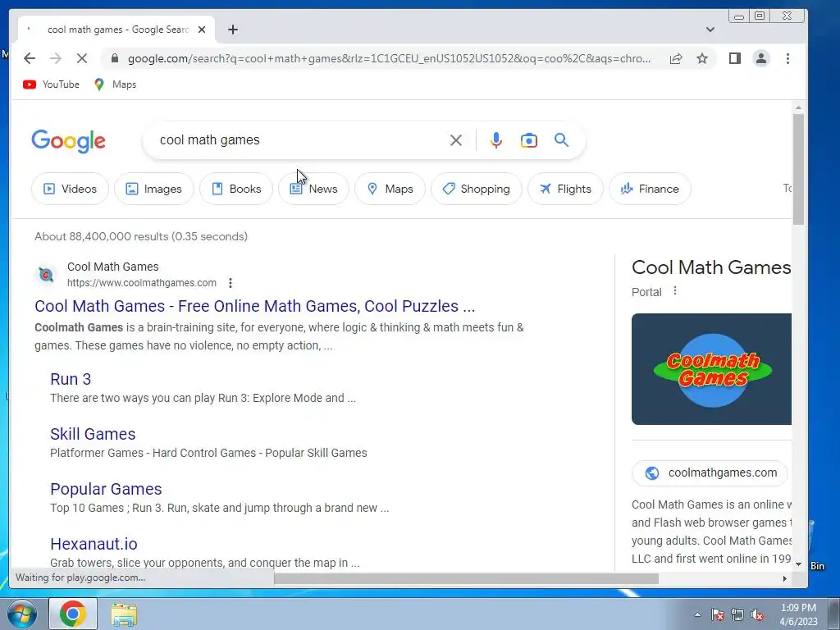
Task: Filter results by Shopping
Action: 477,189
